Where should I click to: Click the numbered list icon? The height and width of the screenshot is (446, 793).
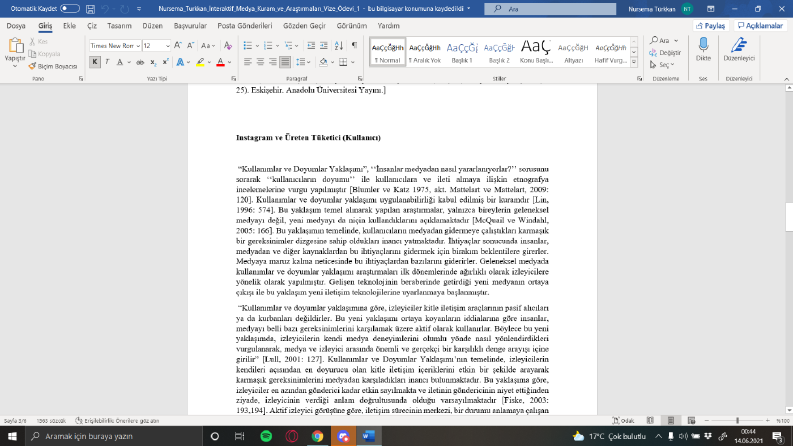click(x=268, y=46)
